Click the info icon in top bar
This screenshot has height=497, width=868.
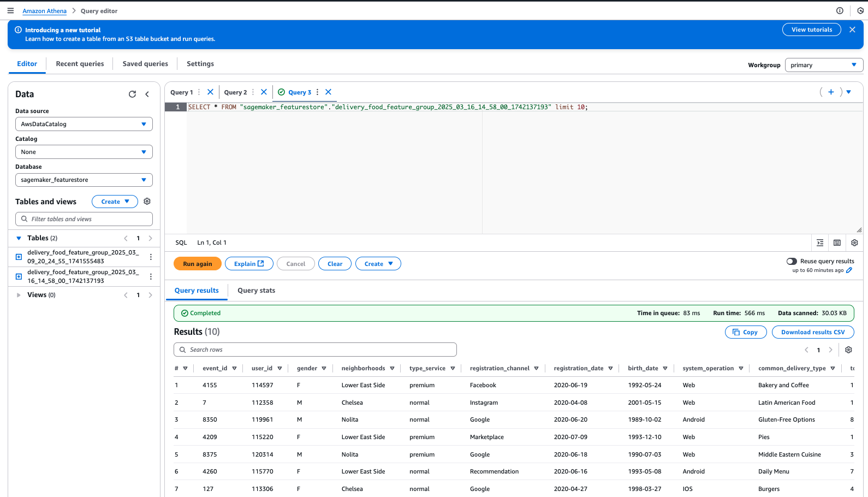coord(840,10)
